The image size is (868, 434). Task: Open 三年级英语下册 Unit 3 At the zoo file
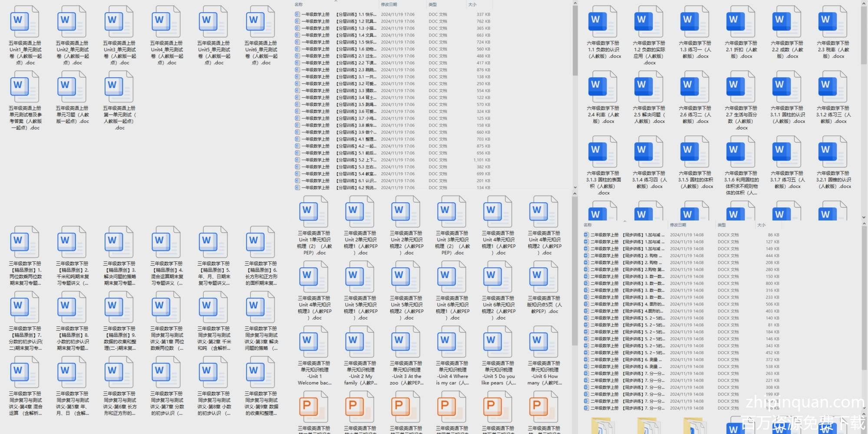[x=406, y=343]
